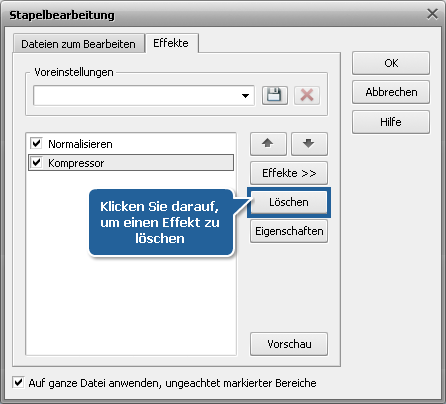Select the Normalisieren row in the list

(131, 144)
